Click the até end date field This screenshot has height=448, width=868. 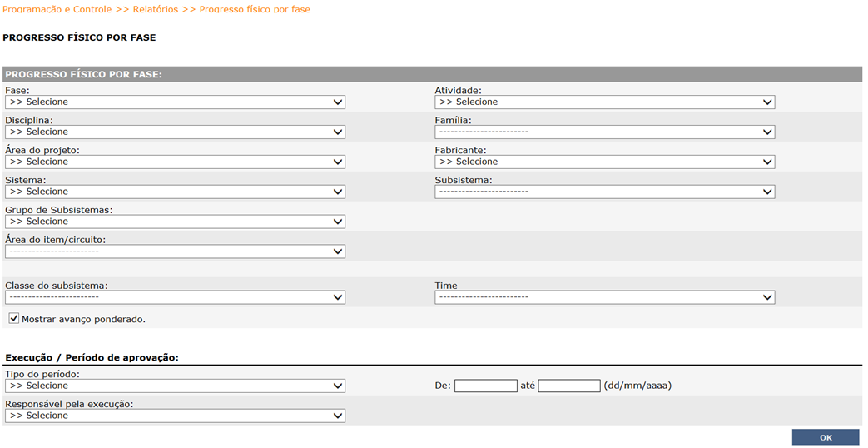[x=569, y=386]
